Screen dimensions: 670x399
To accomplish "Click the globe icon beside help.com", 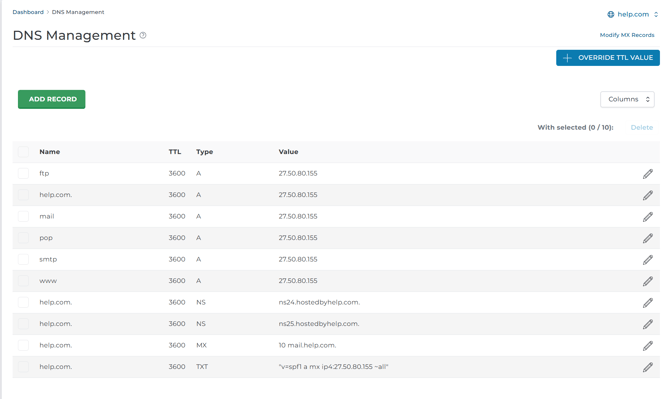I will point(611,15).
